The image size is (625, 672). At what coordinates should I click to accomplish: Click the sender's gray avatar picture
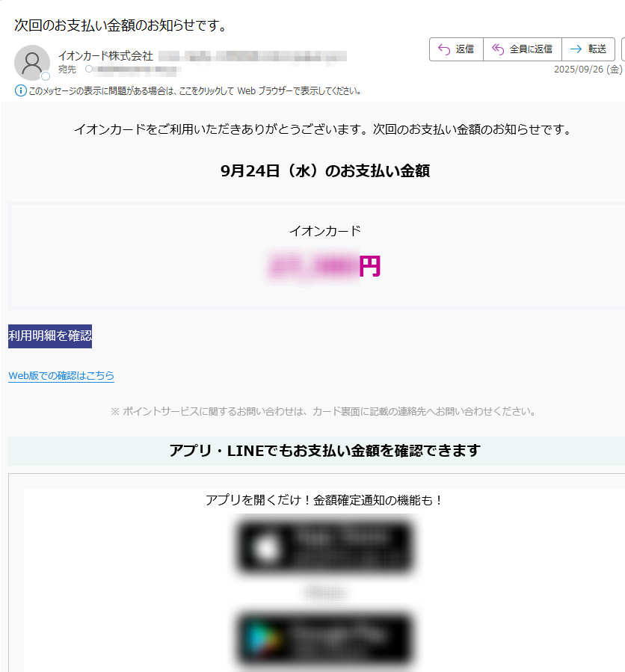point(32,63)
